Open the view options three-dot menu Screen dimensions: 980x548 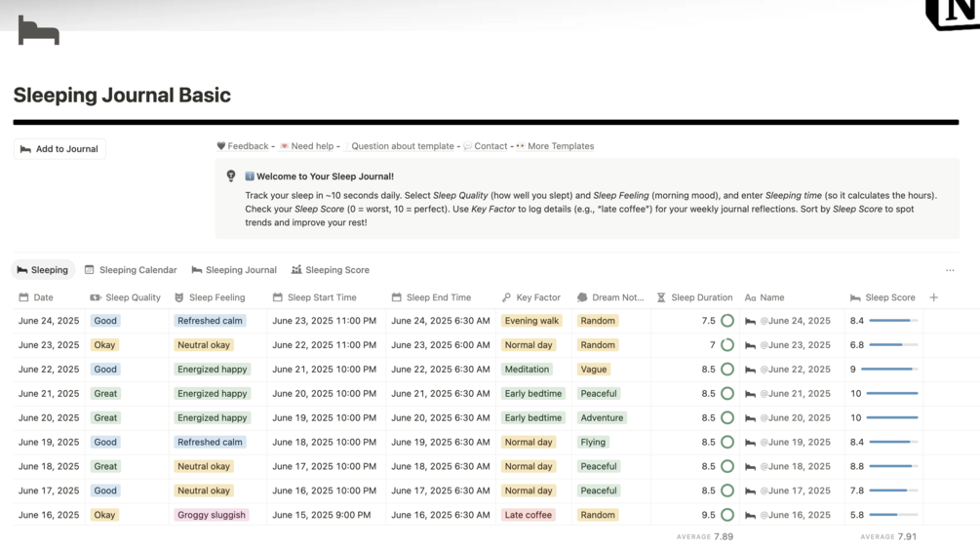click(950, 270)
